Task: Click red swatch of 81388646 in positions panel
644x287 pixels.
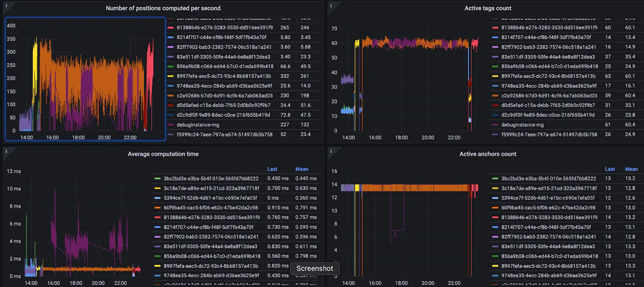Action: point(170,28)
